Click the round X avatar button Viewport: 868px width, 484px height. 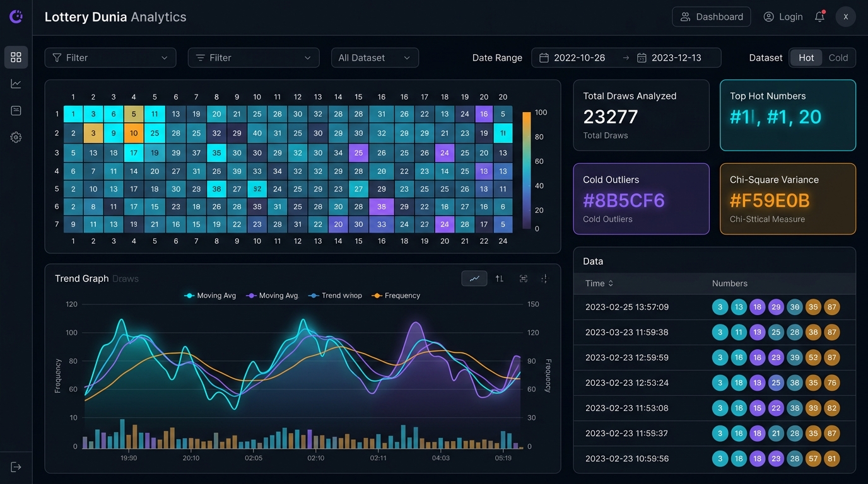coord(846,17)
